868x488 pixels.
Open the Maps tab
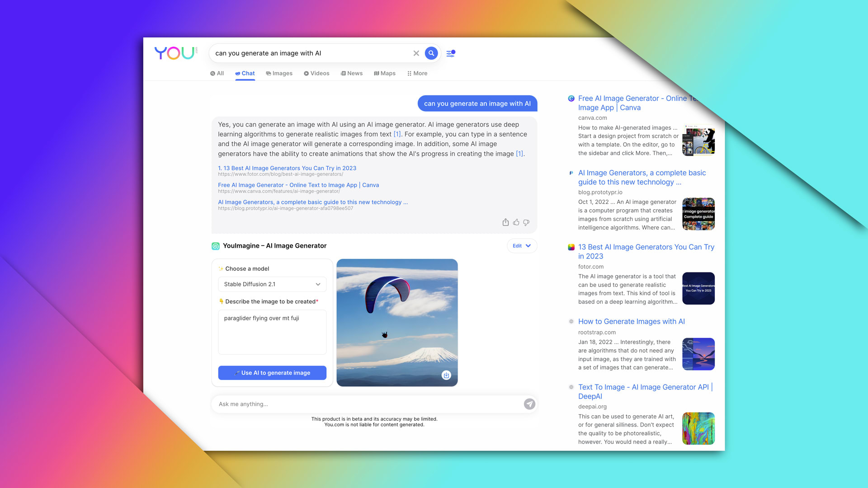pos(384,73)
